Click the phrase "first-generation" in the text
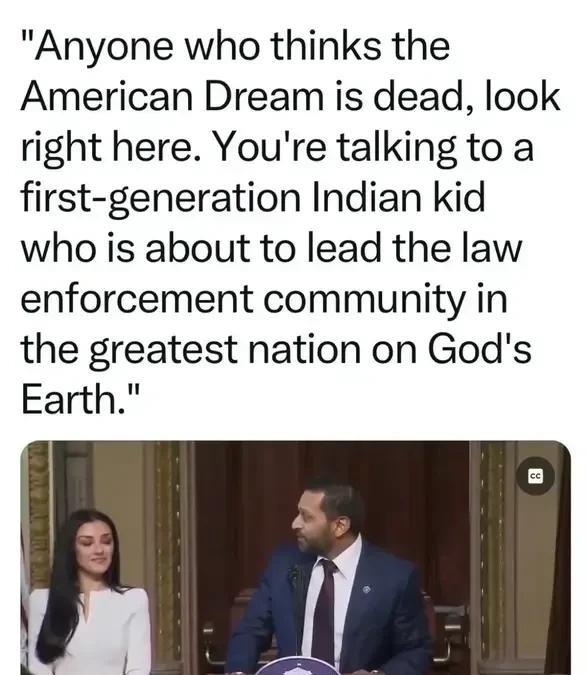The width and height of the screenshot is (586, 675). click(161, 198)
